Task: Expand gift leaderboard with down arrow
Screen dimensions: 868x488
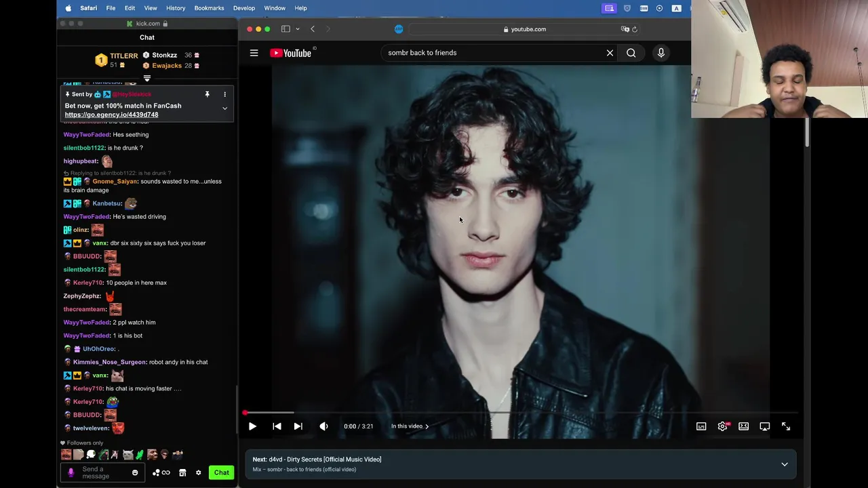Action: 147,79
